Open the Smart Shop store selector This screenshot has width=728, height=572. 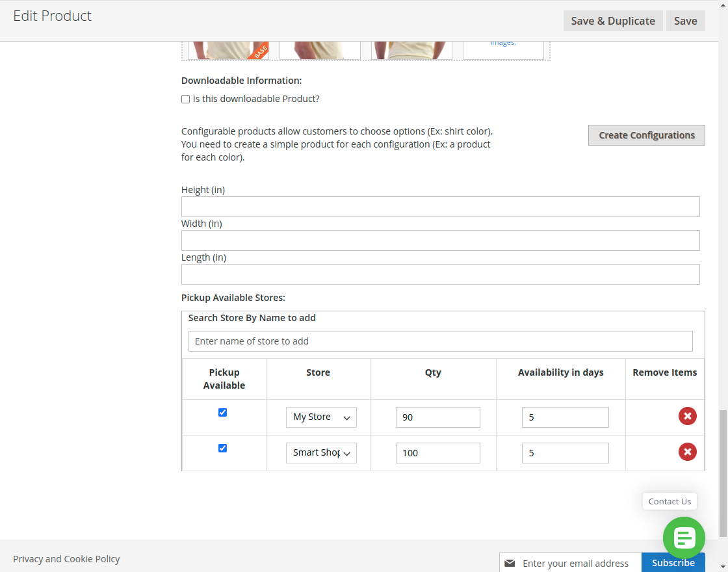point(321,452)
